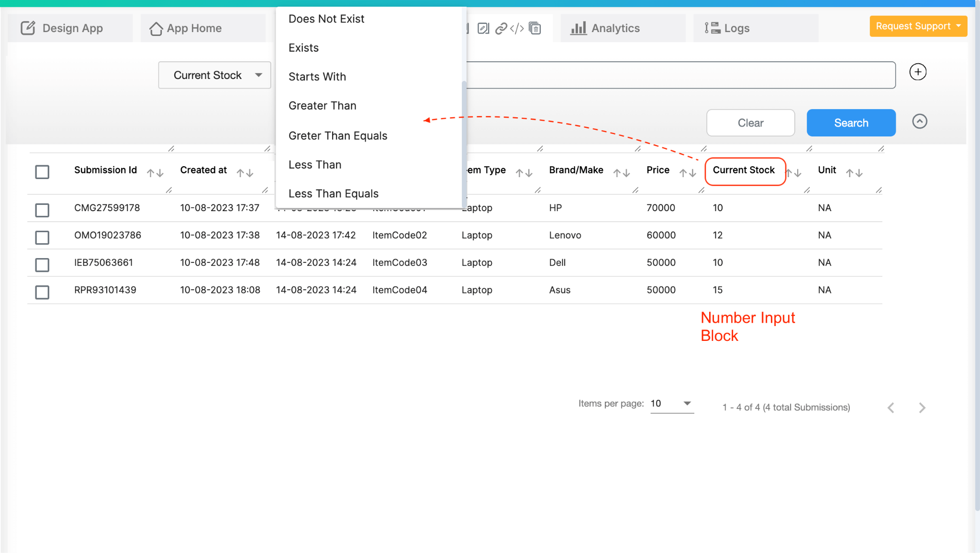
Task: Click the chain link icon in toolbar
Action: click(x=501, y=29)
